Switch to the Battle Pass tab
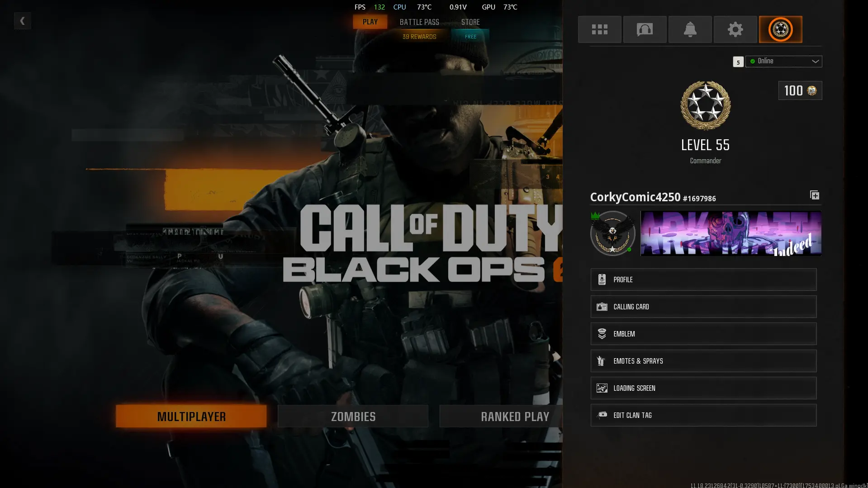Image resolution: width=868 pixels, height=488 pixels. tap(419, 22)
